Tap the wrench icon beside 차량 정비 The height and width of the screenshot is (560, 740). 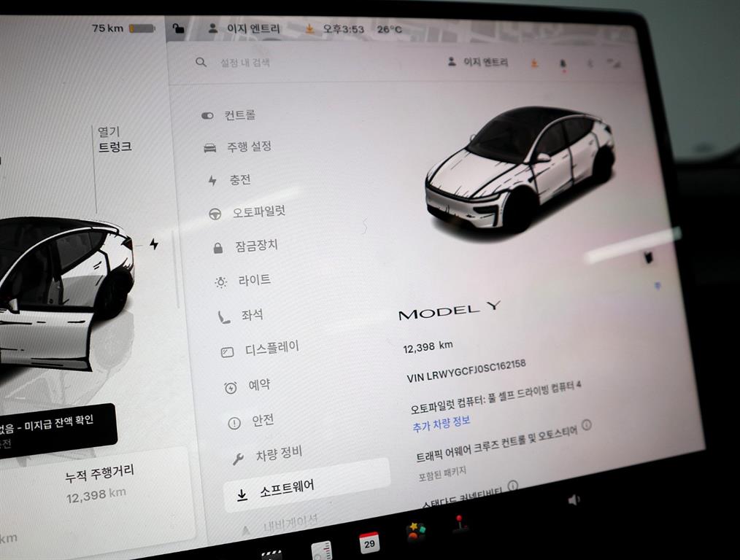238,459
